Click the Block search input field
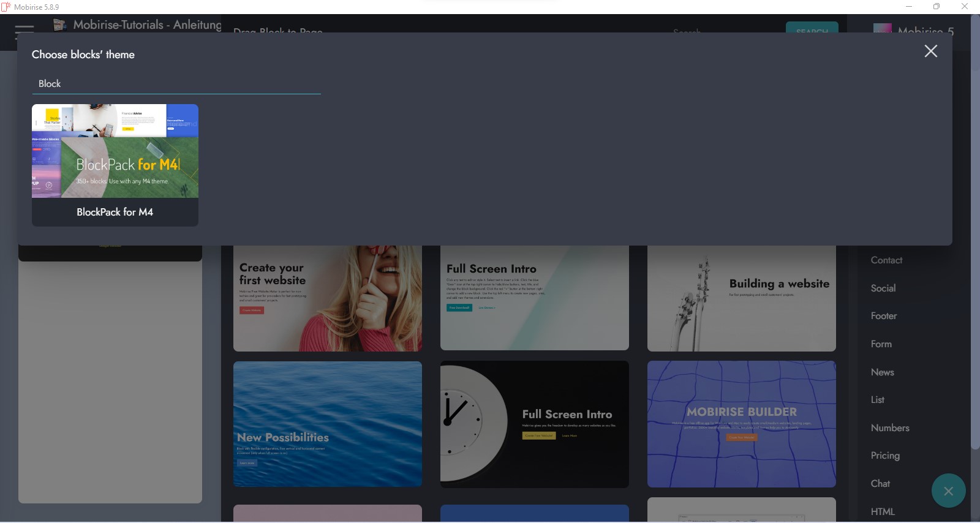 tap(176, 84)
